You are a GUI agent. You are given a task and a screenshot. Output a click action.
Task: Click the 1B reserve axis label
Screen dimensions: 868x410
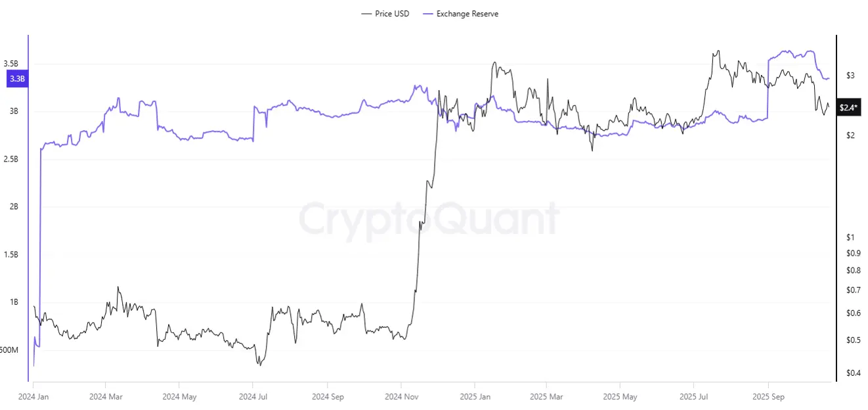coord(14,302)
